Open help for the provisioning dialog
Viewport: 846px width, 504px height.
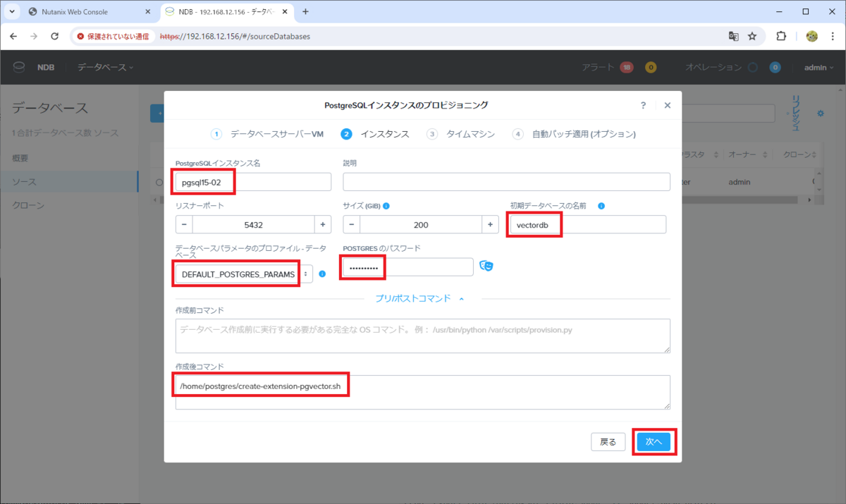tap(643, 105)
